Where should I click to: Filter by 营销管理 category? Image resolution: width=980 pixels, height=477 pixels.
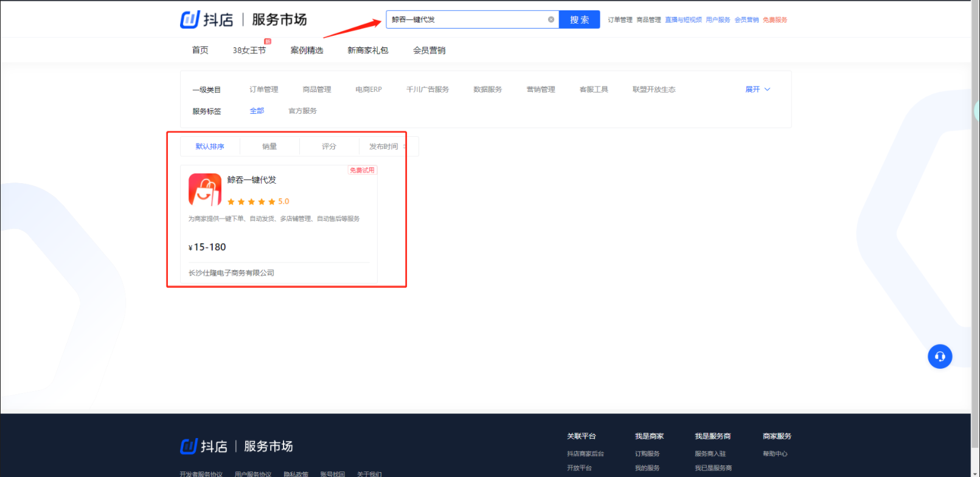[x=541, y=89]
